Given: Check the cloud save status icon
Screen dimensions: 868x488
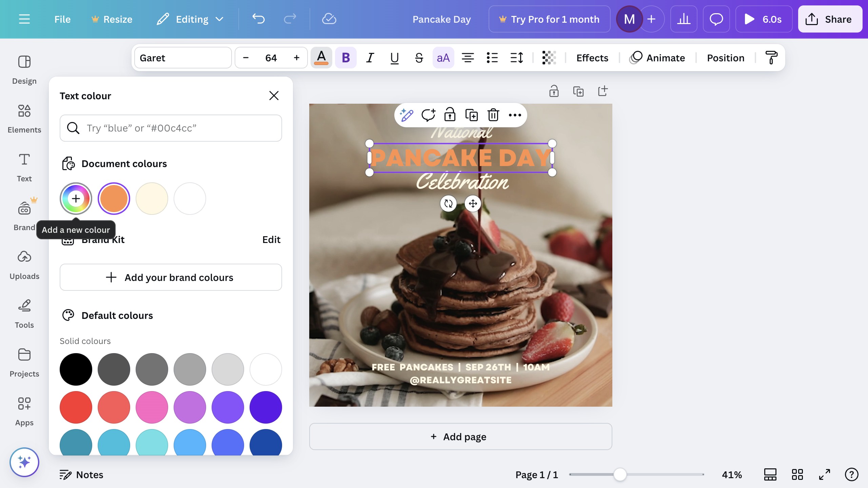Looking at the screenshot, I should [x=329, y=19].
